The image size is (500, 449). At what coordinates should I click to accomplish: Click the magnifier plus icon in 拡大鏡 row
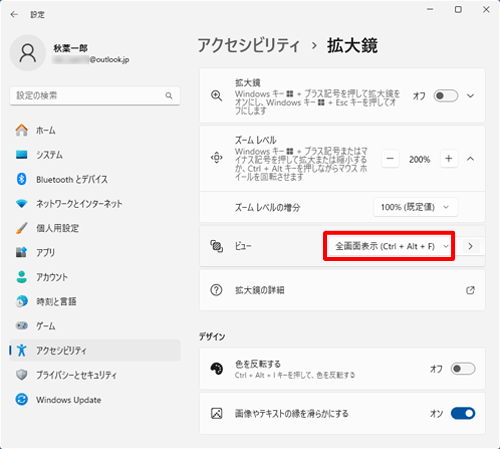pyautogui.click(x=217, y=96)
